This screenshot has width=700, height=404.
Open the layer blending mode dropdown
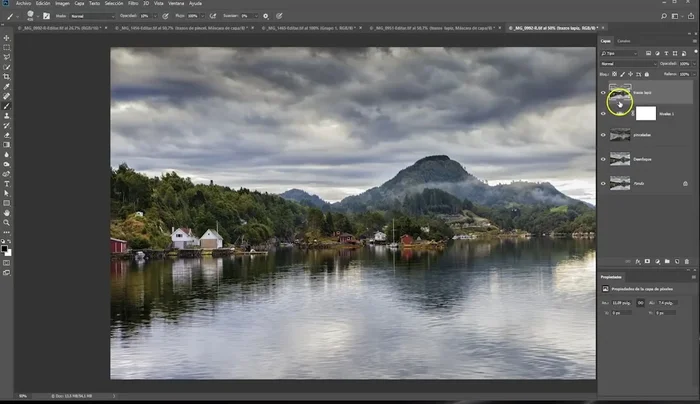627,63
